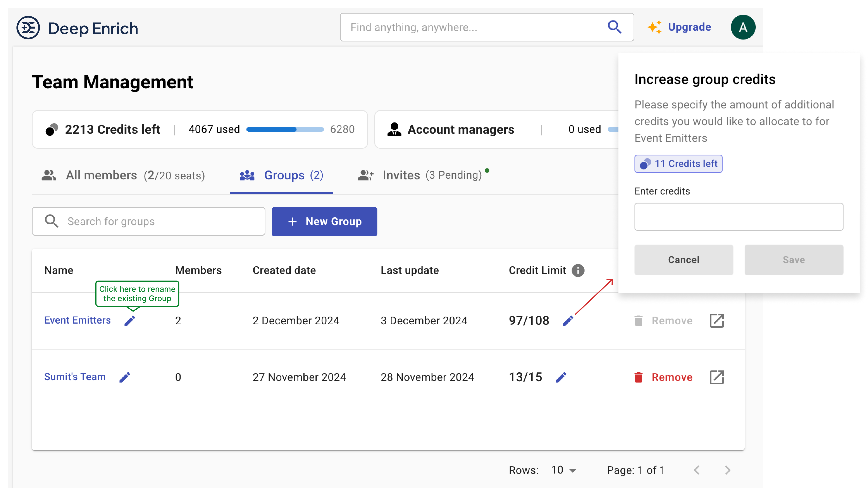Go to previous page arrow
Screen dimensions: 868x496
[x=697, y=470]
